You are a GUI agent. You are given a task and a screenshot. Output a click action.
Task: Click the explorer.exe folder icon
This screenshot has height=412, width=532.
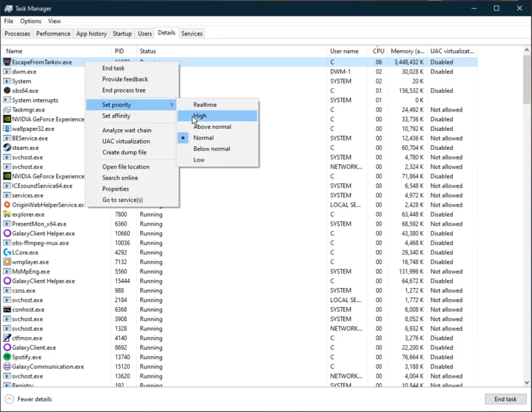(x=7, y=215)
